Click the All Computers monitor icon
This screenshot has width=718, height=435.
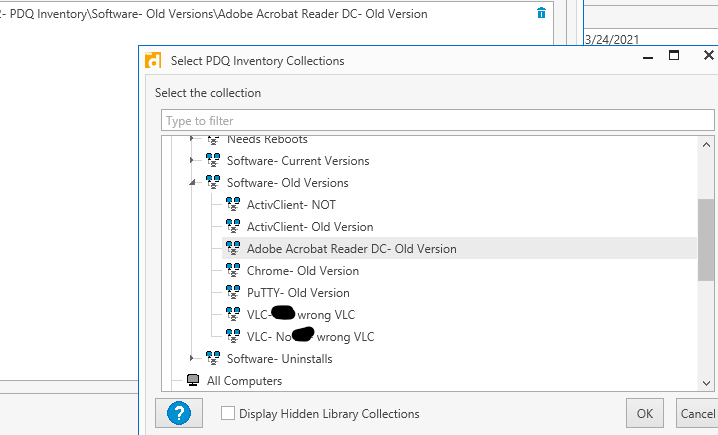pyautogui.click(x=193, y=381)
